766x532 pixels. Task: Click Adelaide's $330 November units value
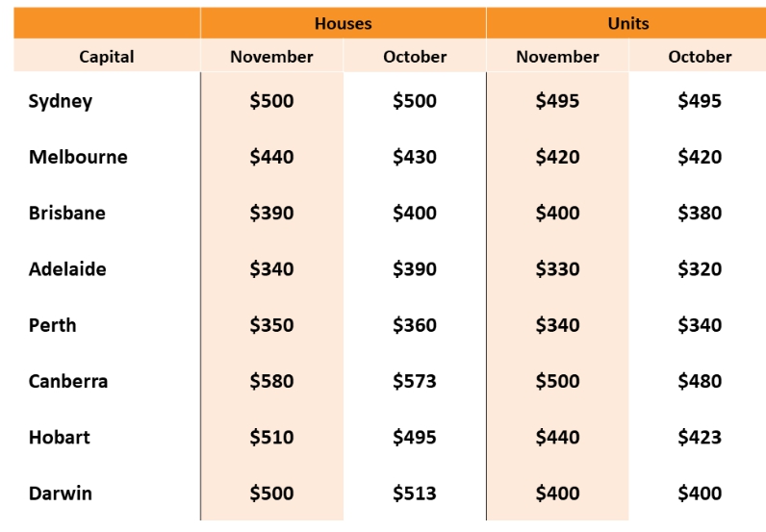point(557,269)
